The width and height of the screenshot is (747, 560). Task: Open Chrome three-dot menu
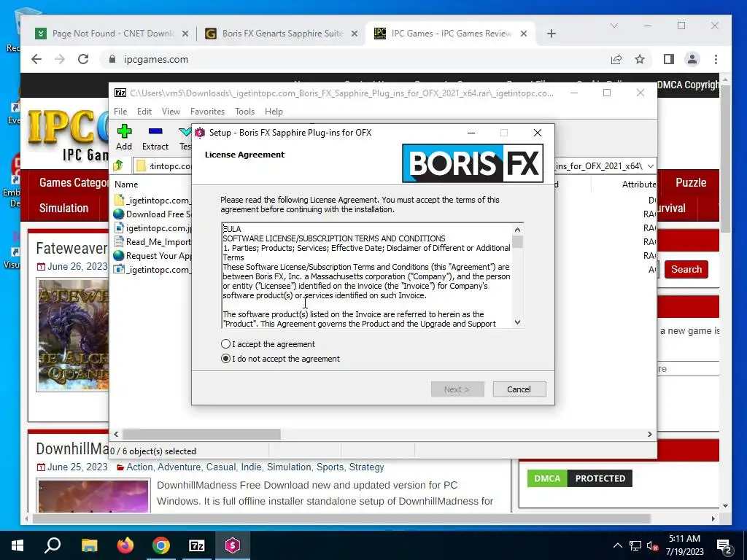(716, 59)
